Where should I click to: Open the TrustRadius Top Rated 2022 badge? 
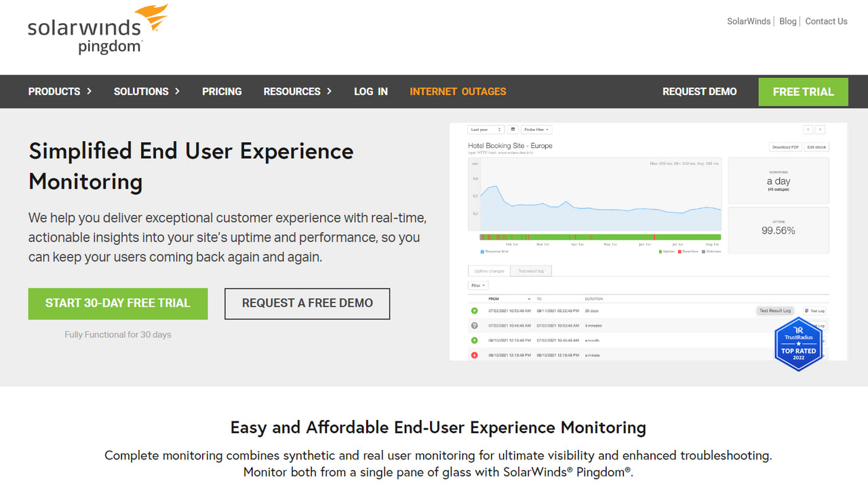799,344
